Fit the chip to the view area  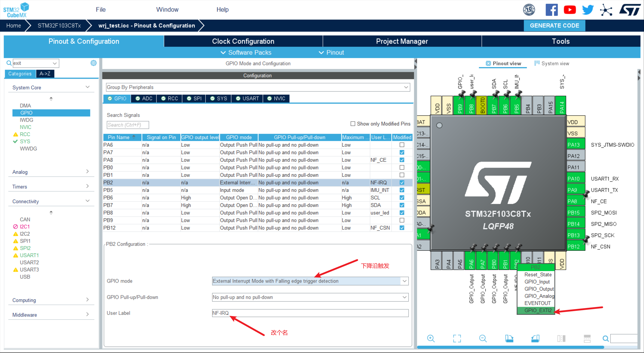tap(457, 338)
